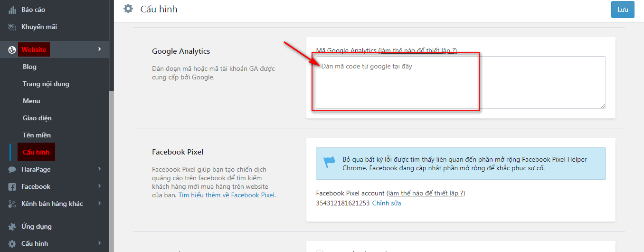
Task: Click the HaraPage chat bubble icon
Action: click(x=12, y=169)
